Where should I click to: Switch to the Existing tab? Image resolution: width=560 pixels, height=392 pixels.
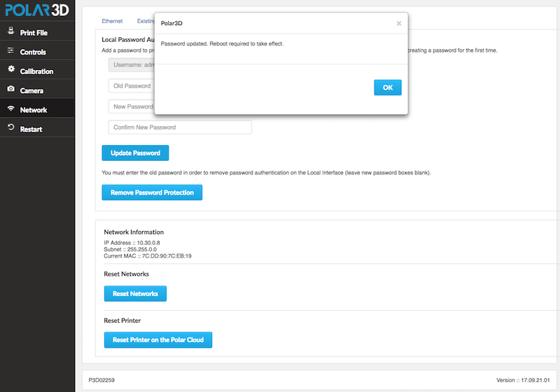click(146, 21)
